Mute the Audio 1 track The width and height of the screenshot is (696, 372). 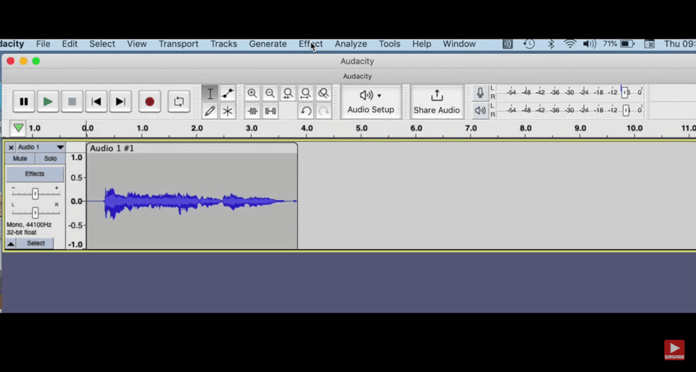pyautogui.click(x=20, y=158)
